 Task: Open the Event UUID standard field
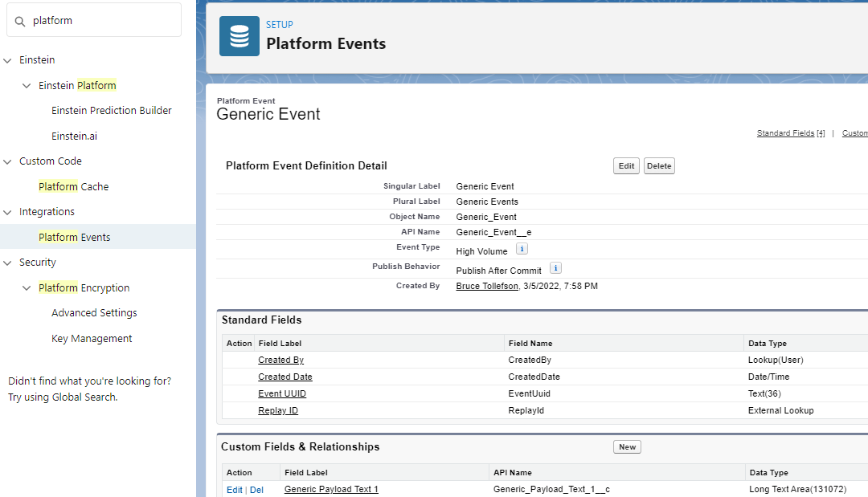(282, 393)
